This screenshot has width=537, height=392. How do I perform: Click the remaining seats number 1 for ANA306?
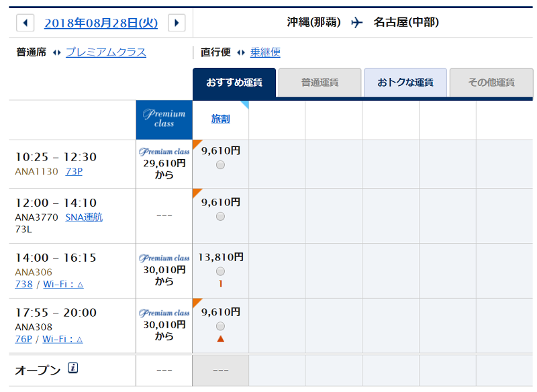(221, 283)
